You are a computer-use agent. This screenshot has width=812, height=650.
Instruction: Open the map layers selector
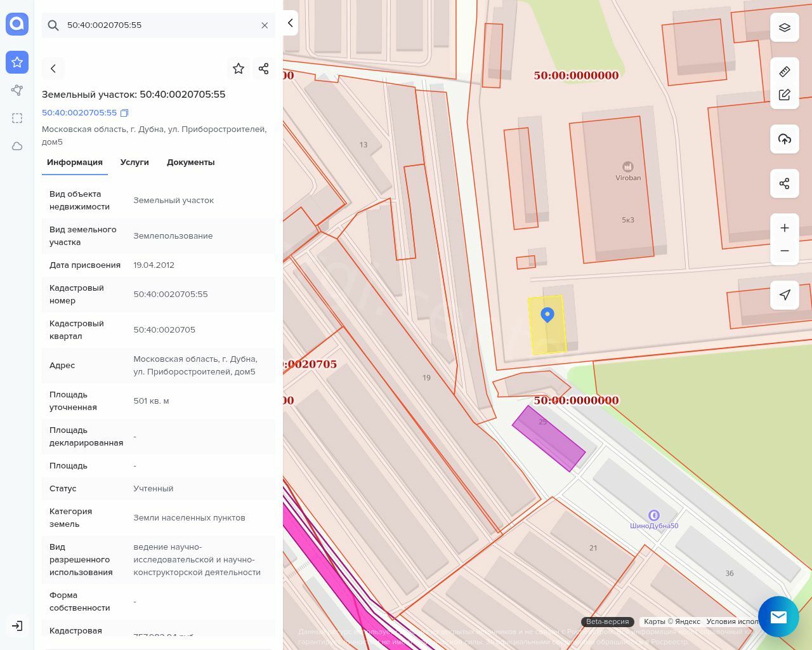click(x=785, y=28)
